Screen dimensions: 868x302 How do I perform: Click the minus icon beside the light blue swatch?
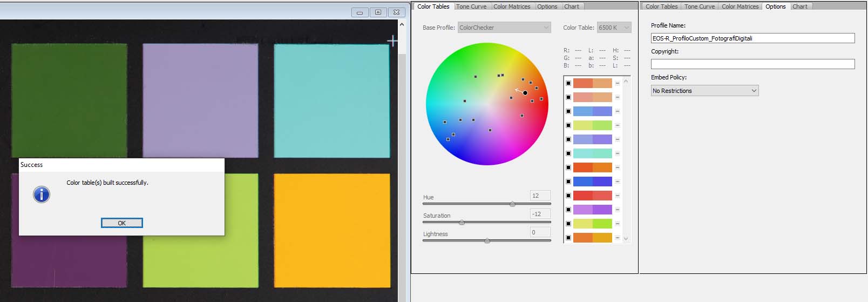pyautogui.click(x=618, y=111)
